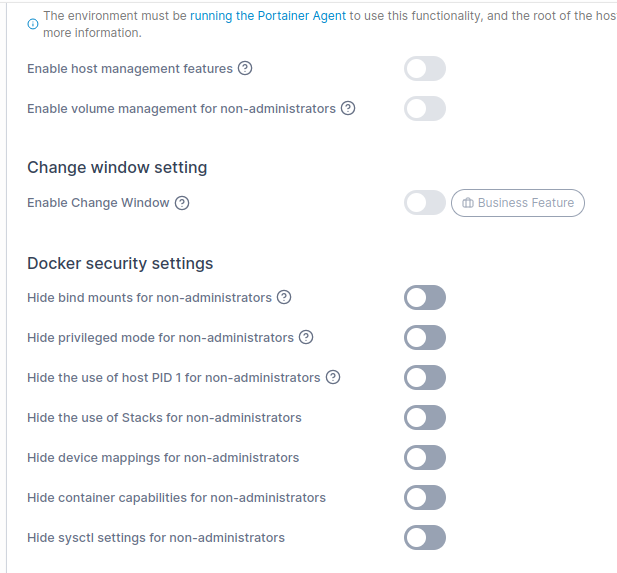
Task: Click briefcase icon in Business Feature badge
Action: (x=467, y=203)
